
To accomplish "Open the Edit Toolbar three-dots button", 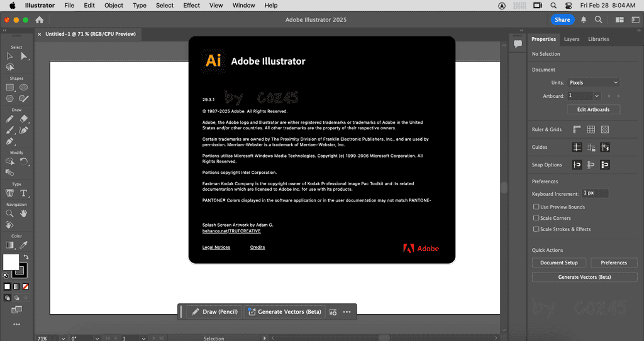I will [x=16, y=324].
